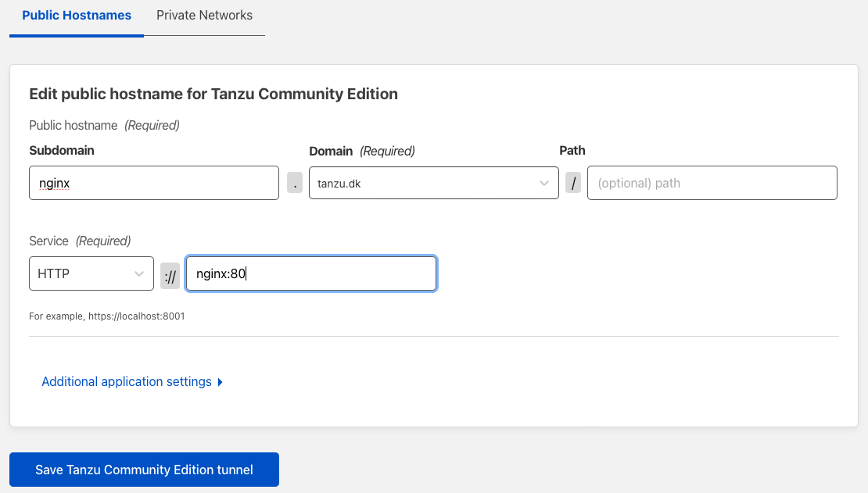The image size is (868, 493).
Task: Click the Edit public hostname heading
Action: 213,94
